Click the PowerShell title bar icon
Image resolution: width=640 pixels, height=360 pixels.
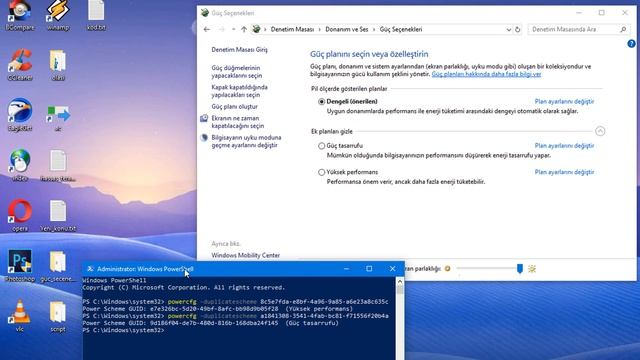(x=90, y=269)
